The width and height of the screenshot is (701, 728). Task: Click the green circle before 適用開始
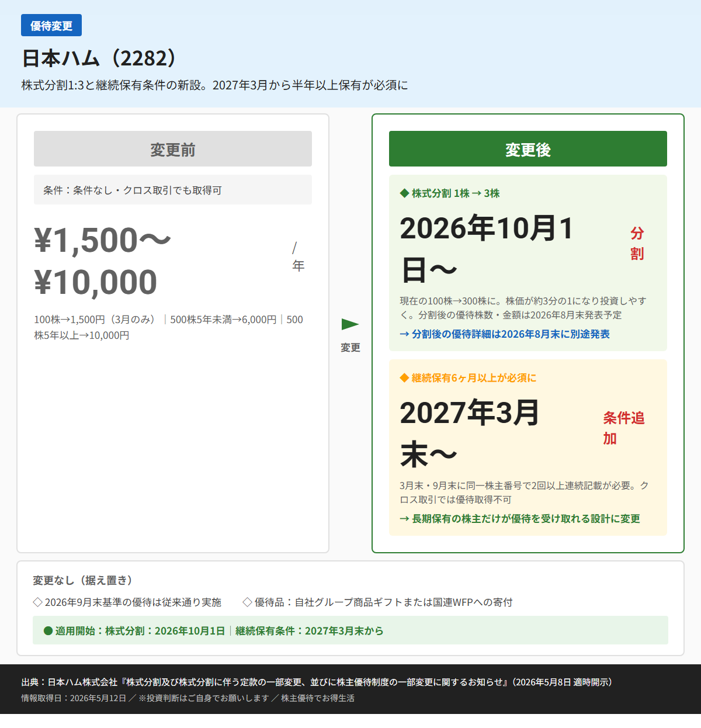(48, 631)
